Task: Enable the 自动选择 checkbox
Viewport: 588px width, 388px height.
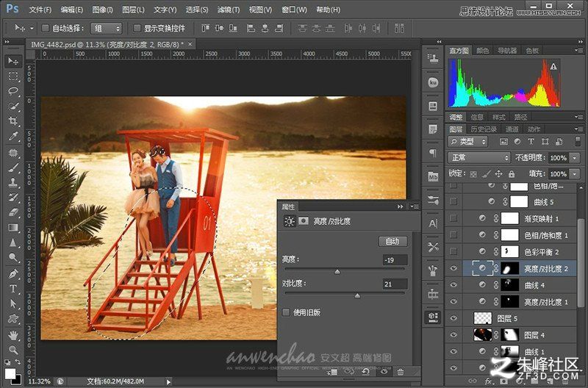Action: pyautogui.click(x=46, y=28)
